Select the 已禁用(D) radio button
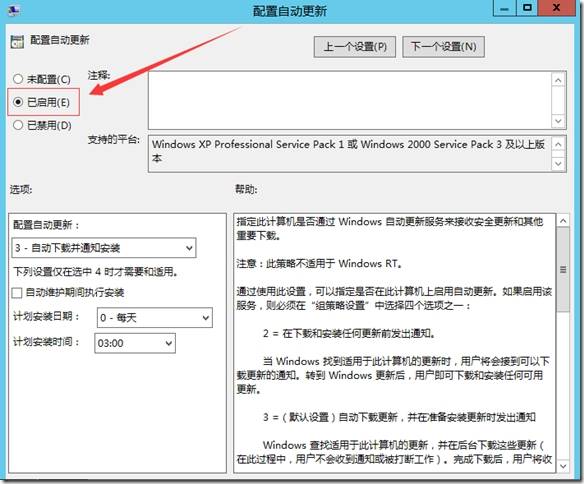This screenshot has width=584, height=484. point(18,125)
